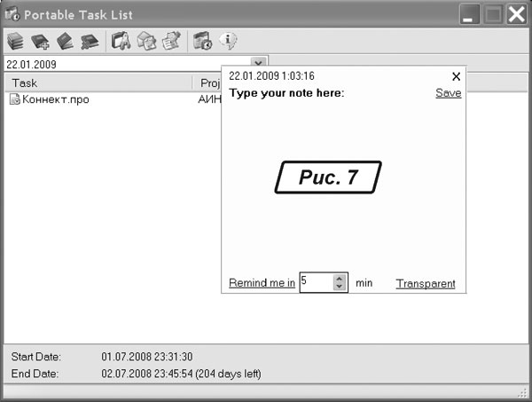Click the Save link in the note popup
Viewport: 532px width, 402px height.
point(448,93)
